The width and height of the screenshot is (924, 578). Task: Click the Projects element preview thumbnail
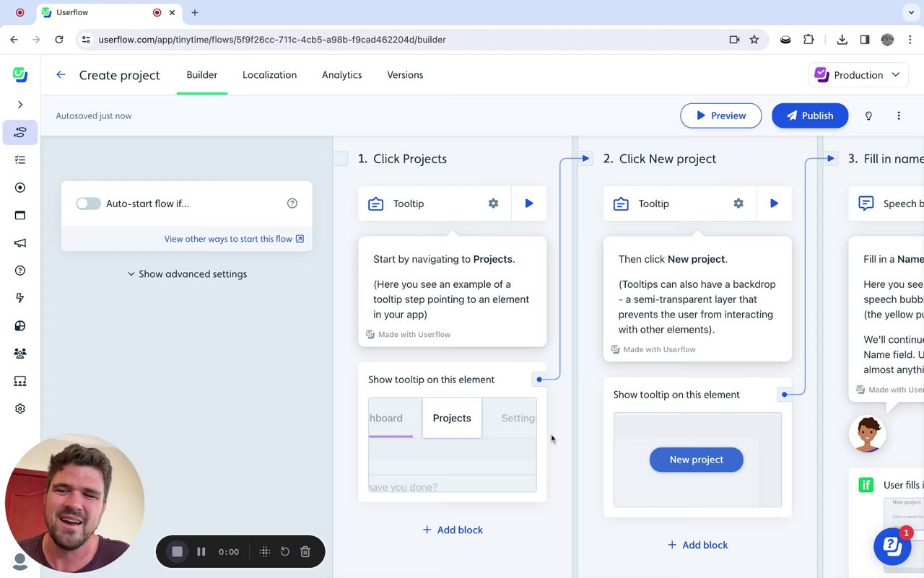point(453,445)
